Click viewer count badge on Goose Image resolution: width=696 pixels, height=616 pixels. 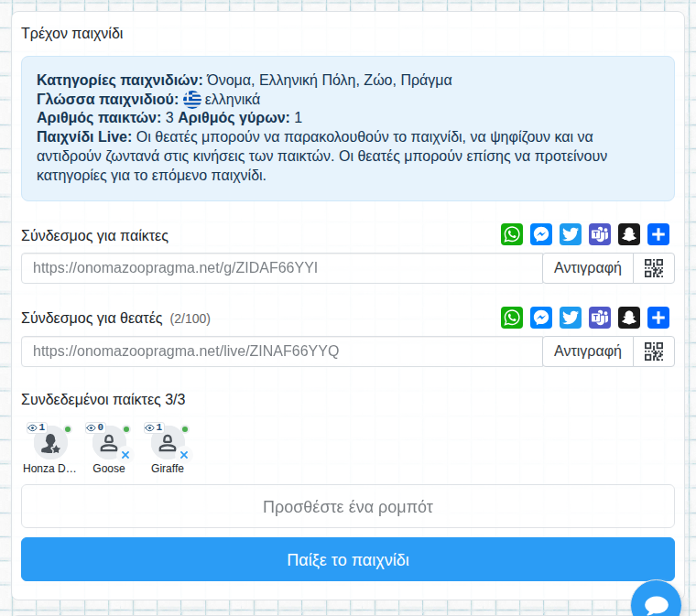pyautogui.click(x=95, y=427)
